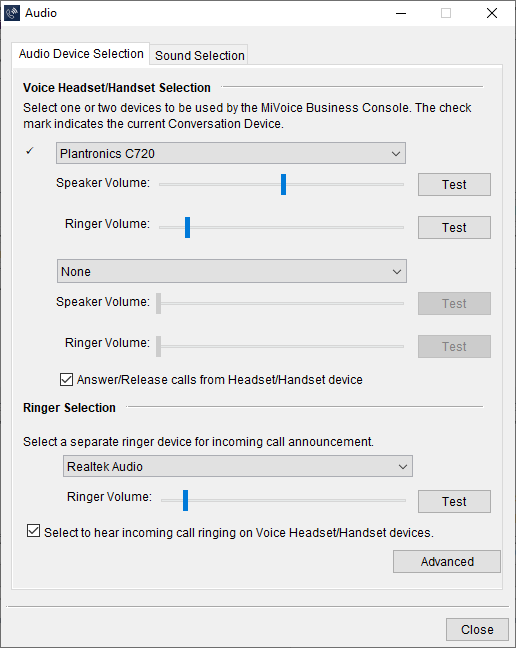Click the maximize button in title bar
This screenshot has height=648, width=516.
pyautogui.click(x=446, y=13)
